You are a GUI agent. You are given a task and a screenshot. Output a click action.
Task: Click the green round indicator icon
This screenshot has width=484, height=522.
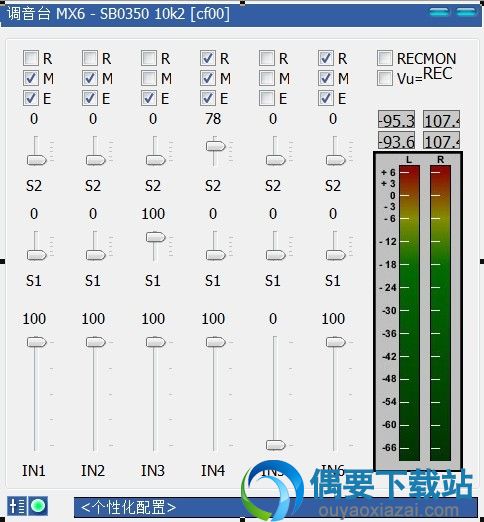pyautogui.click(x=38, y=506)
